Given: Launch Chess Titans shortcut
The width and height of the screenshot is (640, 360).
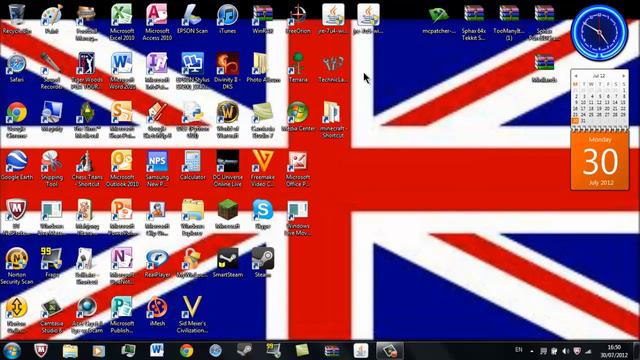Looking at the screenshot, I should coord(87,168).
